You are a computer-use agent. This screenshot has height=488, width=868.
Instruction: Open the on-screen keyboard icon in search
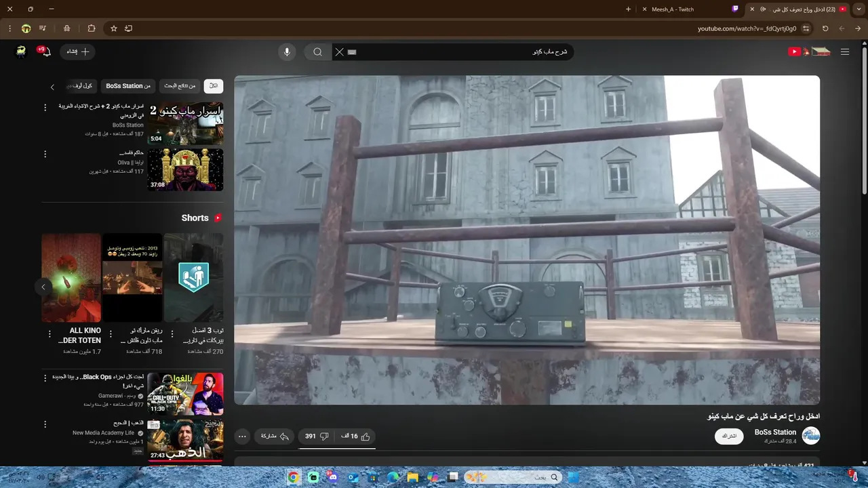(x=352, y=52)
